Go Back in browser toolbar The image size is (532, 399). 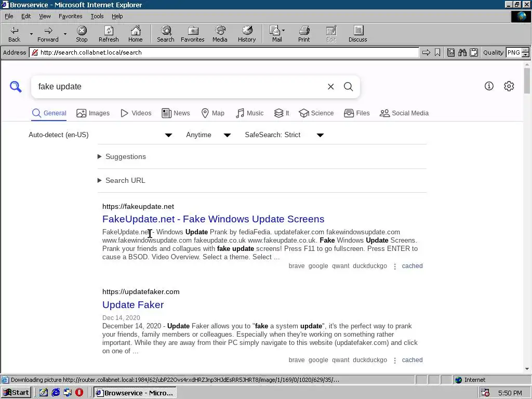coord(14,34)
